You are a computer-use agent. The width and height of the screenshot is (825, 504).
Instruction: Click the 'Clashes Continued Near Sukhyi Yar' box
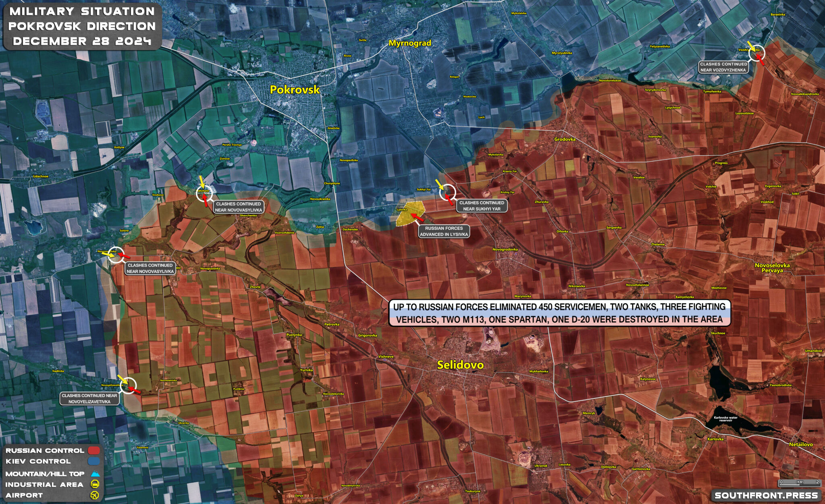482,206
